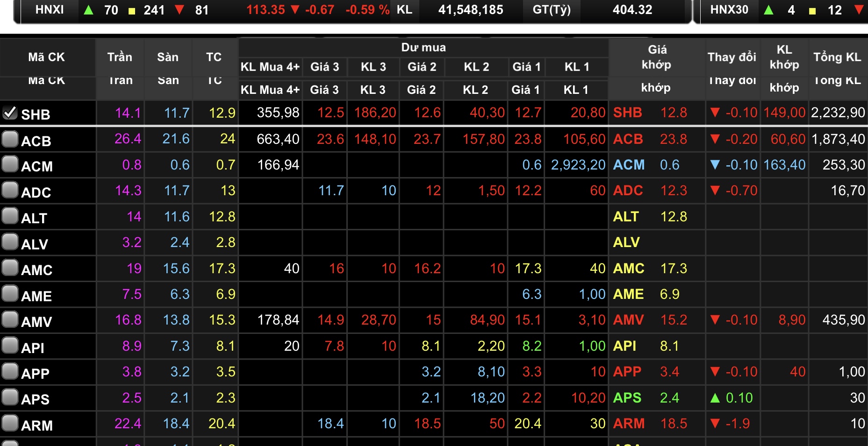
Task: Click SHB total volume 2,232,90
Action: [x=838, y=113]
